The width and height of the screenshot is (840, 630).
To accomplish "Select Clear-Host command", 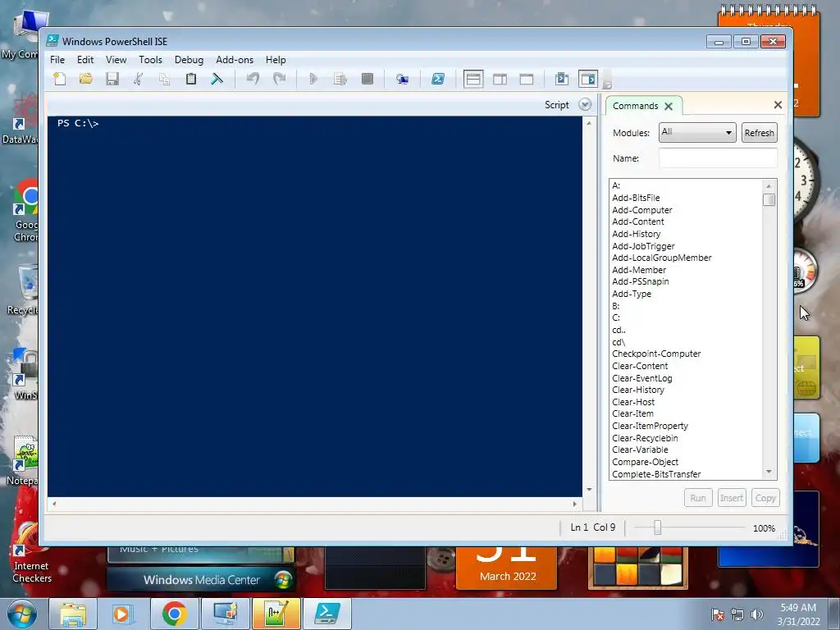I will click(633, 402).
